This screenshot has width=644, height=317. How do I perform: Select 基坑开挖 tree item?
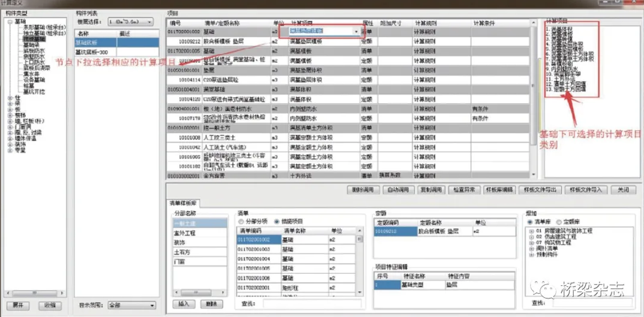click(x=34, y=92)
